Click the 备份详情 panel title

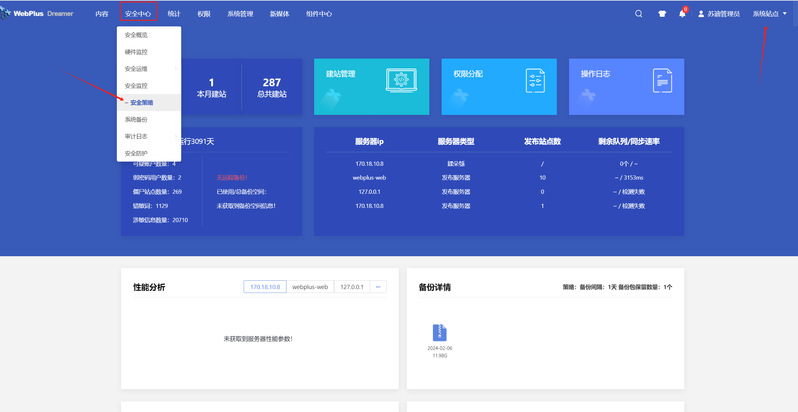point(435,287)
